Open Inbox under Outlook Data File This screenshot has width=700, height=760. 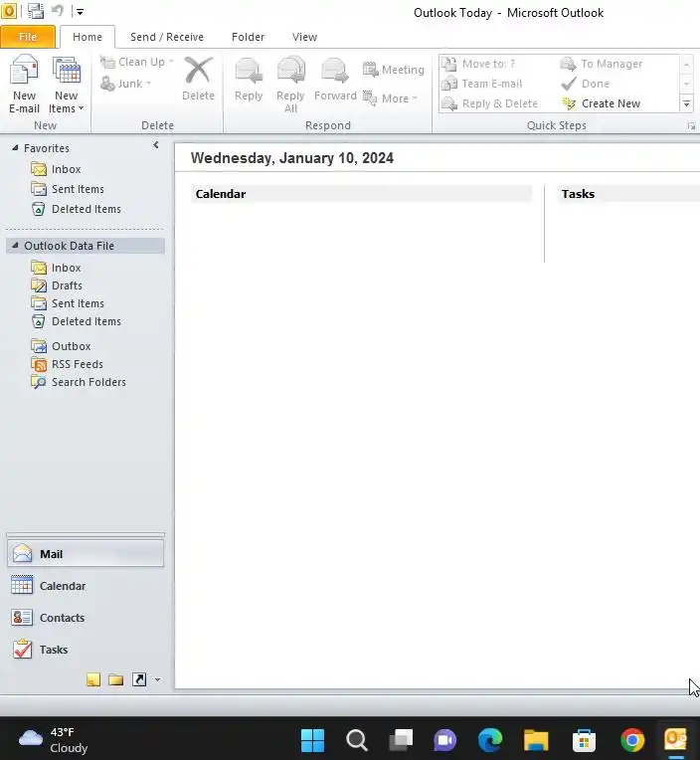pyautogui.click(x=56, y=268)
